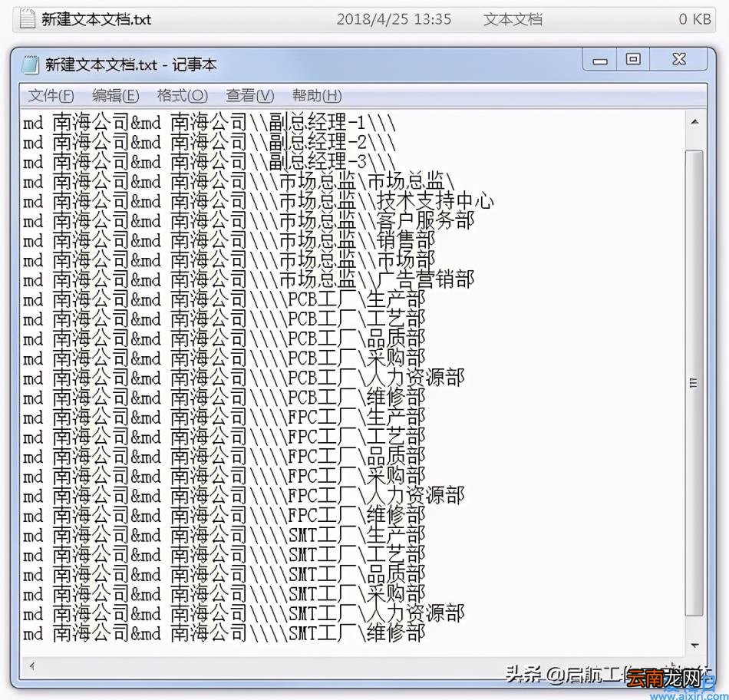Click the line ending with 副总经理-1
Screen dimensions: 729x700
coord(209,123)
